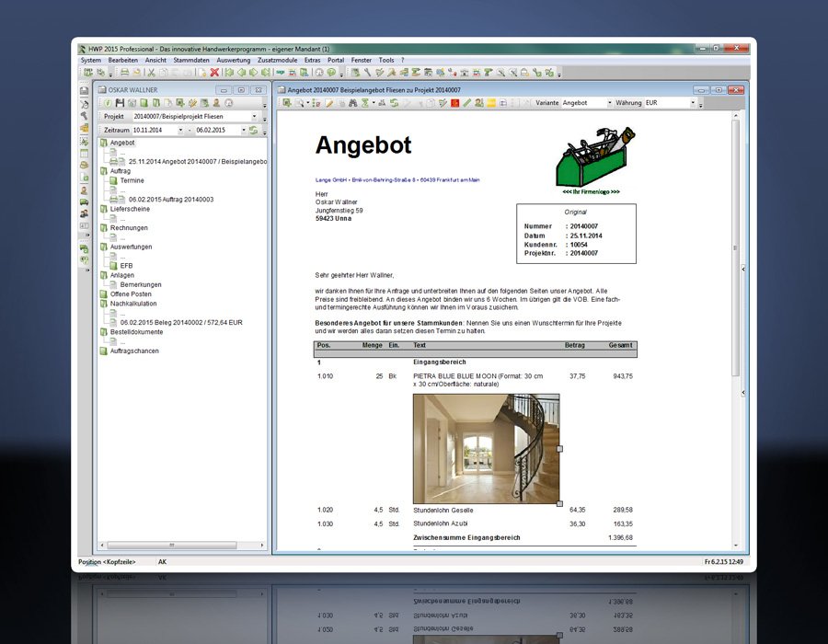Screen dimensions: 828x644
Task: Open dropdown arrow next to sigma icon
Action: pos(374,103)
